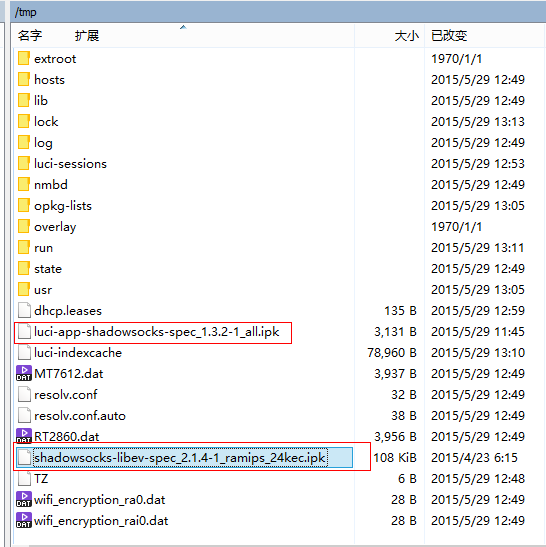Select the overlay folder
546x547 pixels.
point(55,227)
